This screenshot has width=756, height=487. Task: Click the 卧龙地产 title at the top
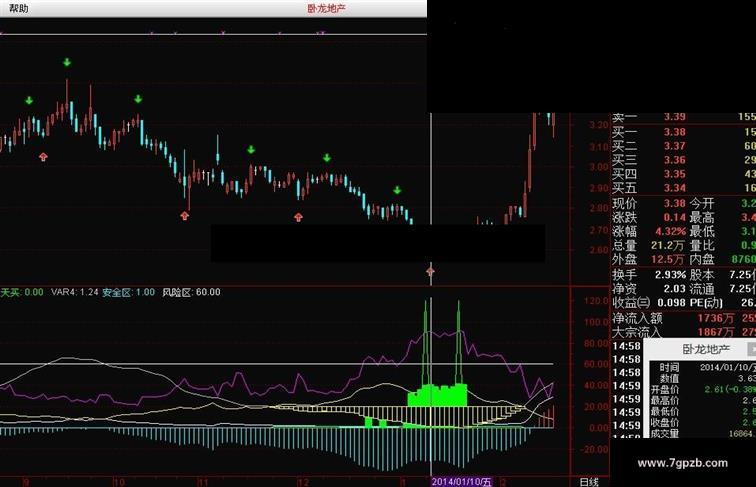pyautogui.click(x=326, y=8)
